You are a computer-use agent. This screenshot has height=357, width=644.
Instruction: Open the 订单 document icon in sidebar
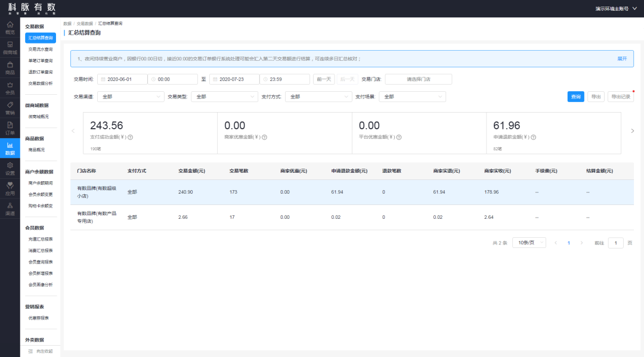tap(10, 128)
